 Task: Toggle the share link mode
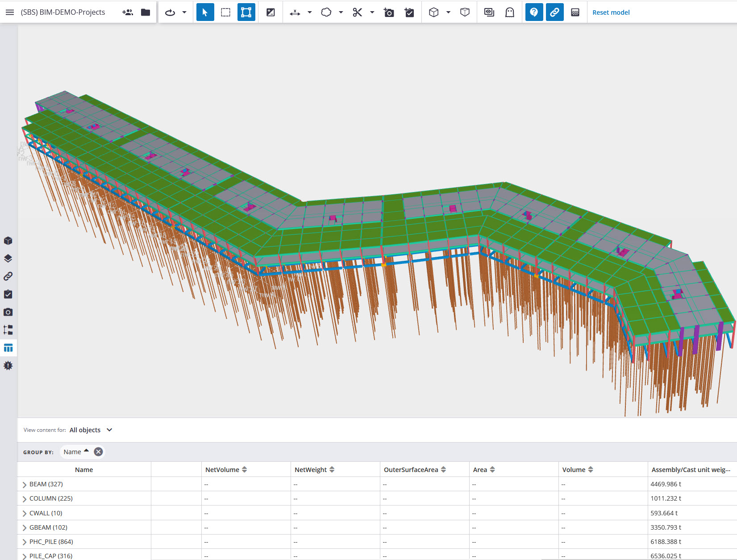(x=554, y=12)
